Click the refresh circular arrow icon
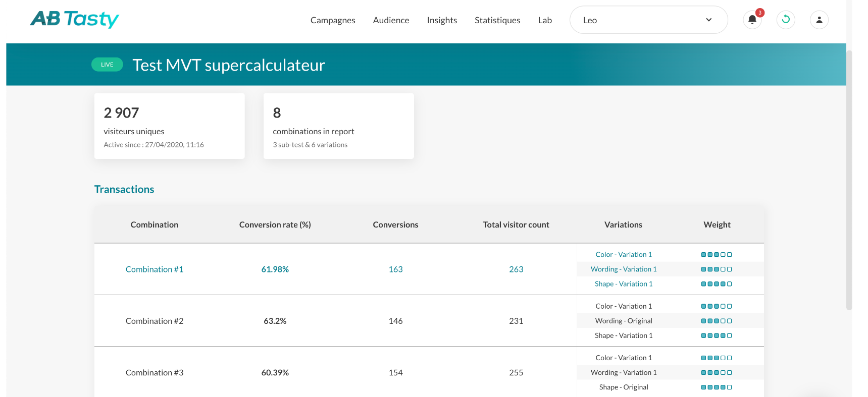 (x=786, y=20)
